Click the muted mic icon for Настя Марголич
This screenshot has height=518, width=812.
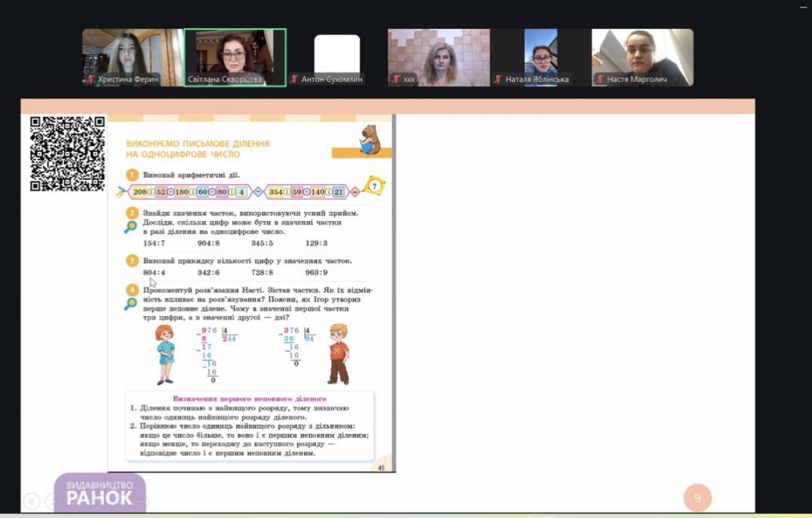point(600,79)
